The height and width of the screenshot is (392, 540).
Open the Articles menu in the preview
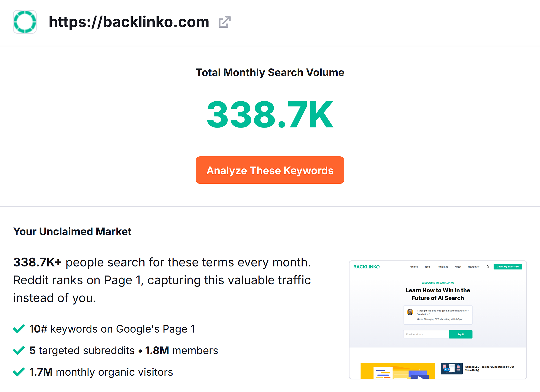[x=414, y=267]
